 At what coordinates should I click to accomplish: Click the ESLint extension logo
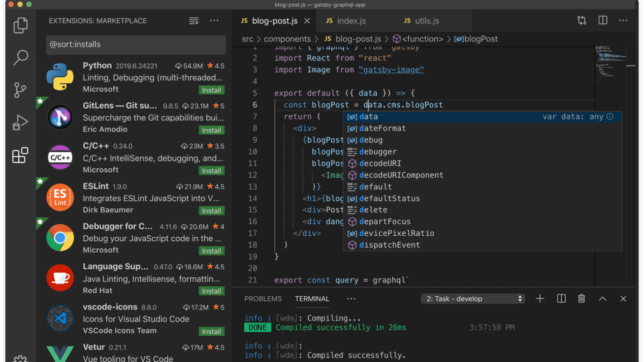(60, 198)
